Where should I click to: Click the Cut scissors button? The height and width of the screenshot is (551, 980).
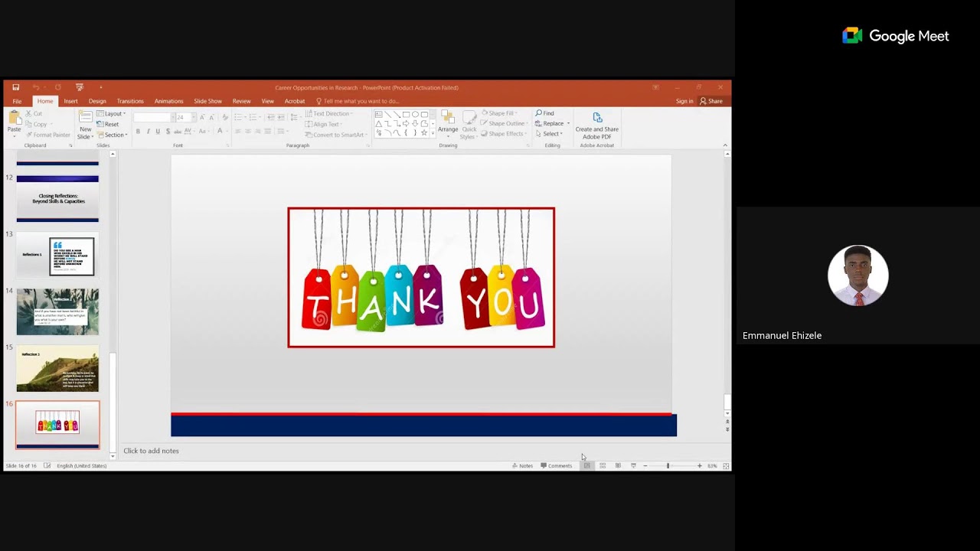[34, 113]
